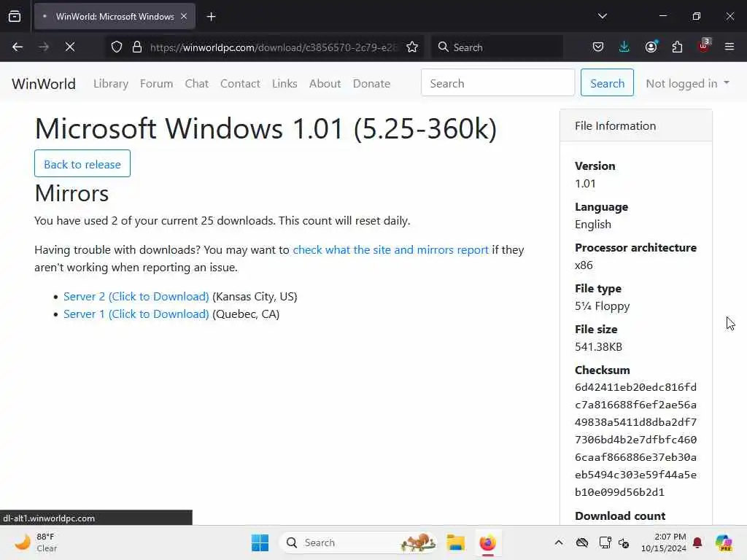Open the Donate nav item
This screenshot has height=560, width=747.
pyautogui.click(x=371, y=83)
